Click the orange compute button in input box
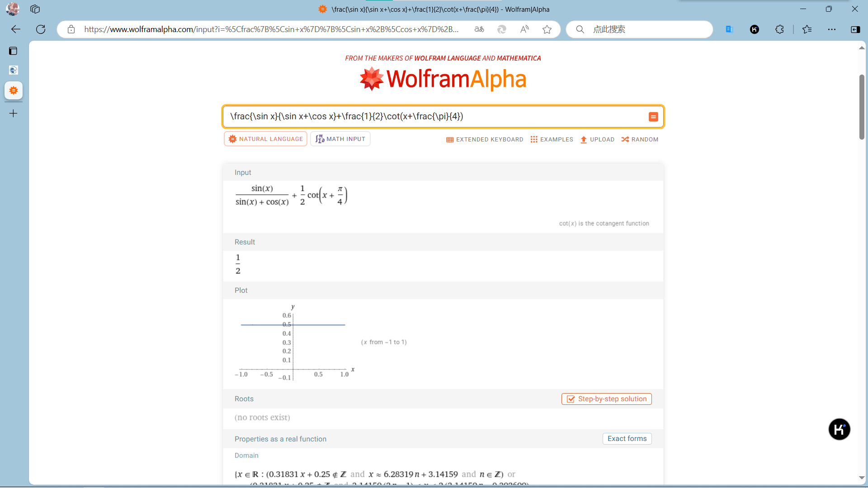The image size is (868, 488). pos(653,117)
